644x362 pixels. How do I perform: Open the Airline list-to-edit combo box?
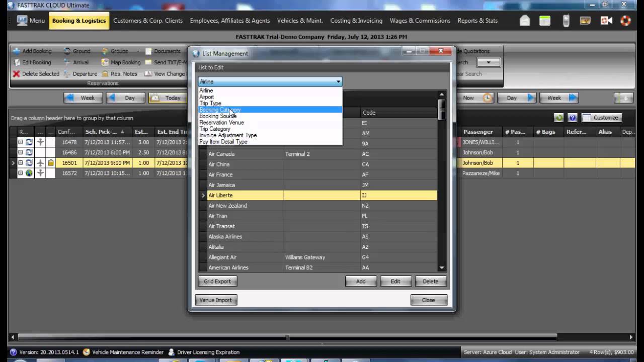coord(270,81)
